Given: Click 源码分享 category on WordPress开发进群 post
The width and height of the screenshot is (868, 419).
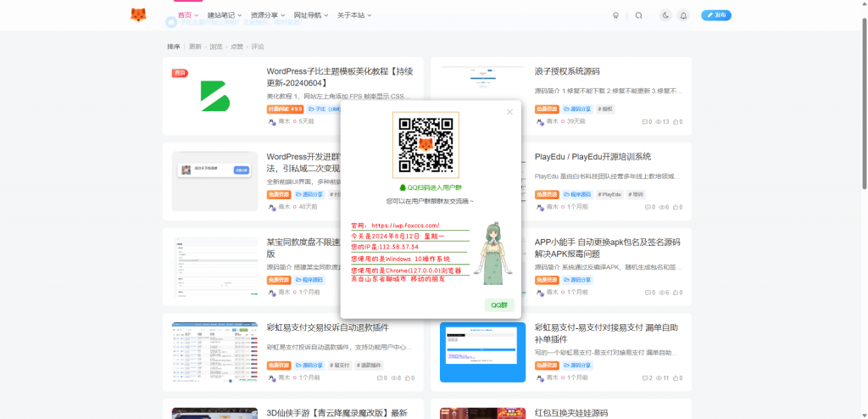Looking at the screenshot, I should point(309,194).
